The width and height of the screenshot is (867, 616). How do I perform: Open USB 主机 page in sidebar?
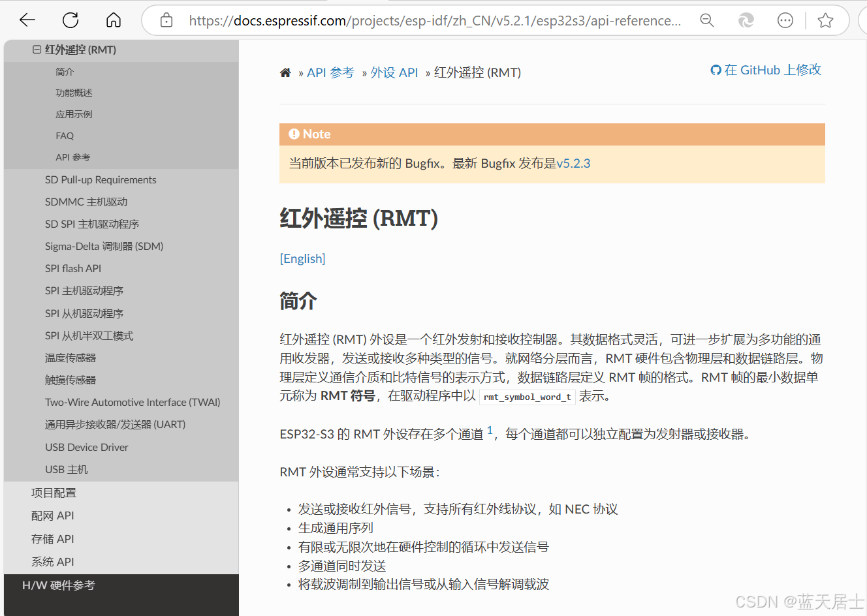[67, 469]
